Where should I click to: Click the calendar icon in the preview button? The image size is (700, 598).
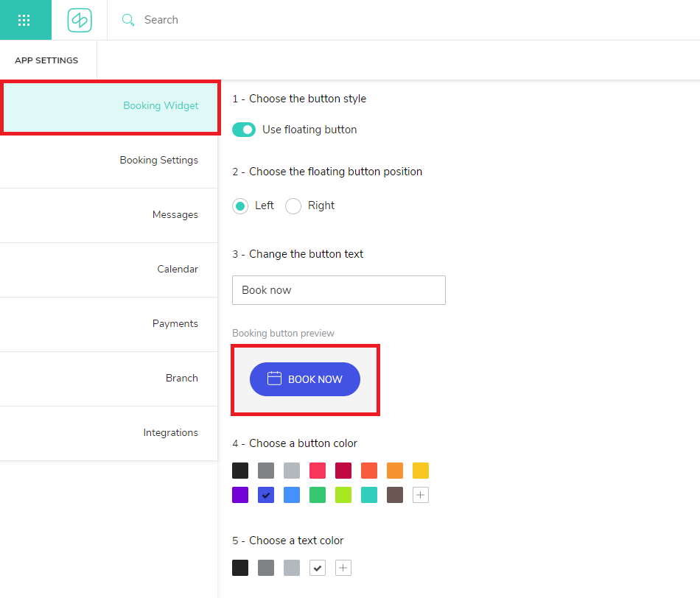[274, 379]
